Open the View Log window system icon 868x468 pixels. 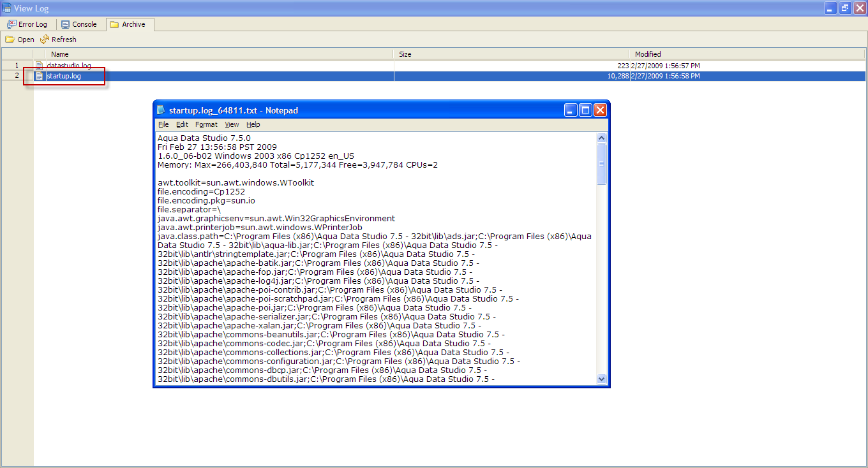[7, 8]
